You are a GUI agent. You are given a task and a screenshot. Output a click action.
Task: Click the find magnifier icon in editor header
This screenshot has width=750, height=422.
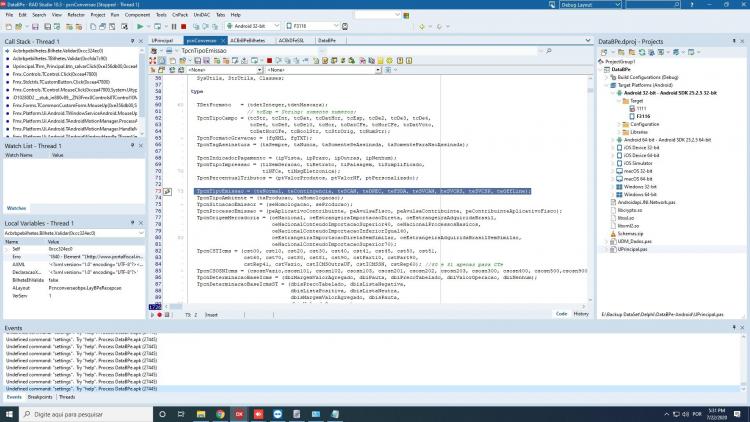549,51
